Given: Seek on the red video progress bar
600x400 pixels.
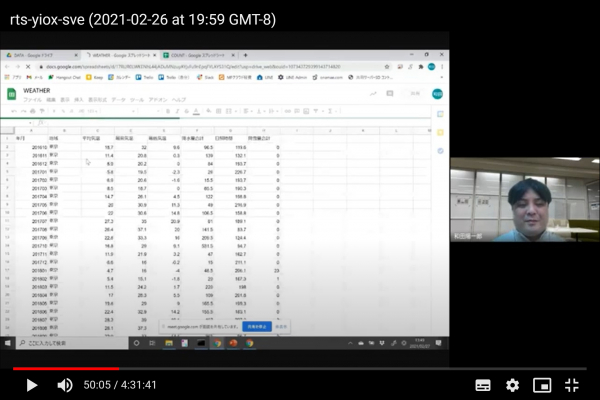Looking at the screenshot, I should pyautogui.click(x=60, y=368).
